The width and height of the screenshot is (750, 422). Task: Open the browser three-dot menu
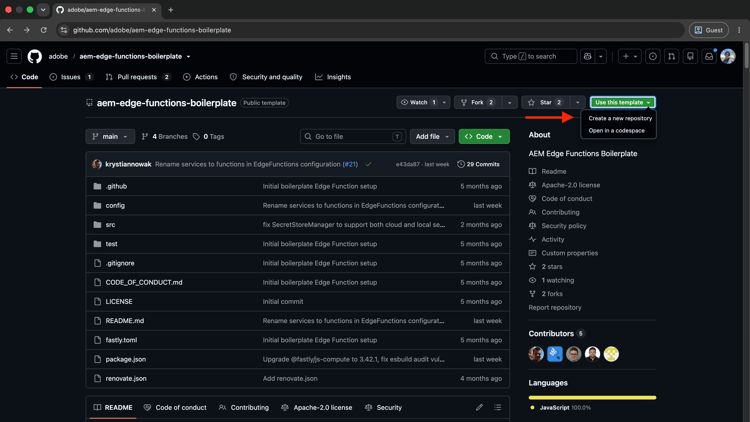coord(739,30)
